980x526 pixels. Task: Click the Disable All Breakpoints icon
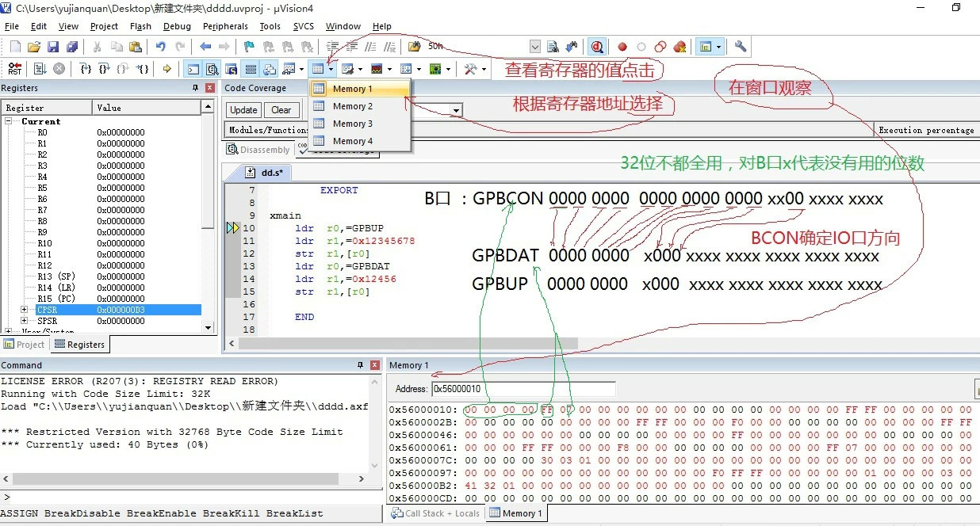tap(660, 47)
